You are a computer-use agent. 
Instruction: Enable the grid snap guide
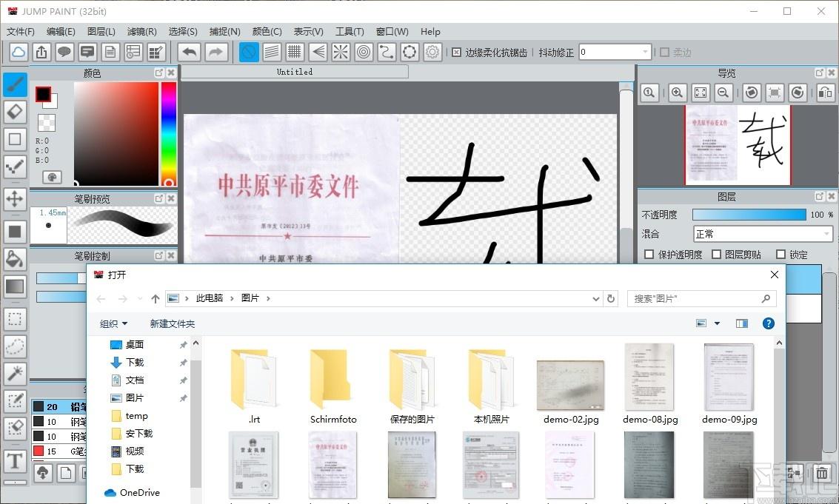(295, 52)
